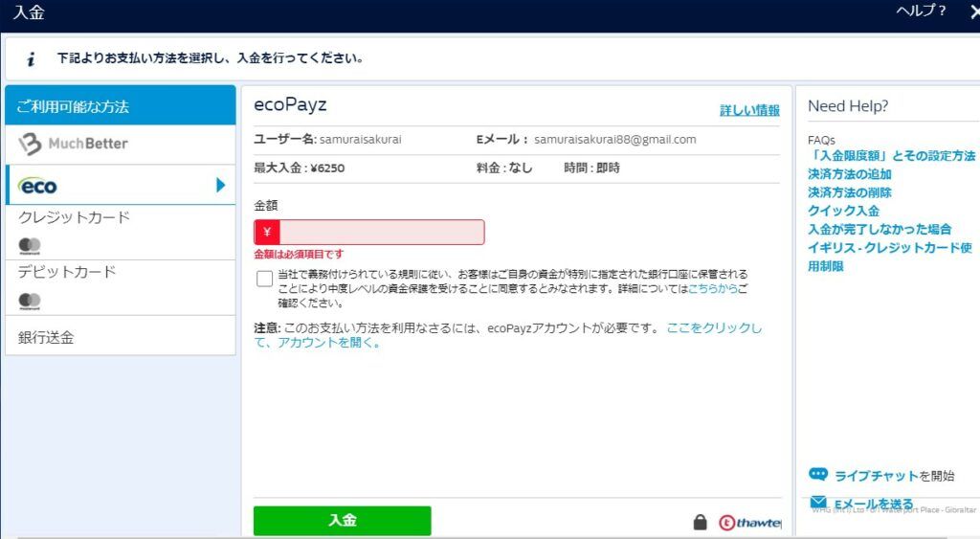This screenshot has height=539, width=980.
Task: Click the username samuraisakurai text
Action: [361, 140]
